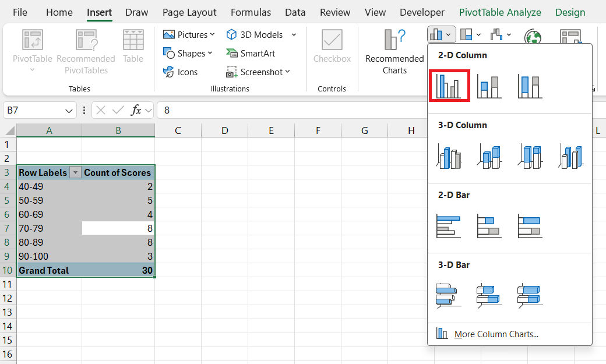Screen dimensions: 606x364
Task: Select the Clustered Column 2-D chart
Action: [x=449, y=86]
